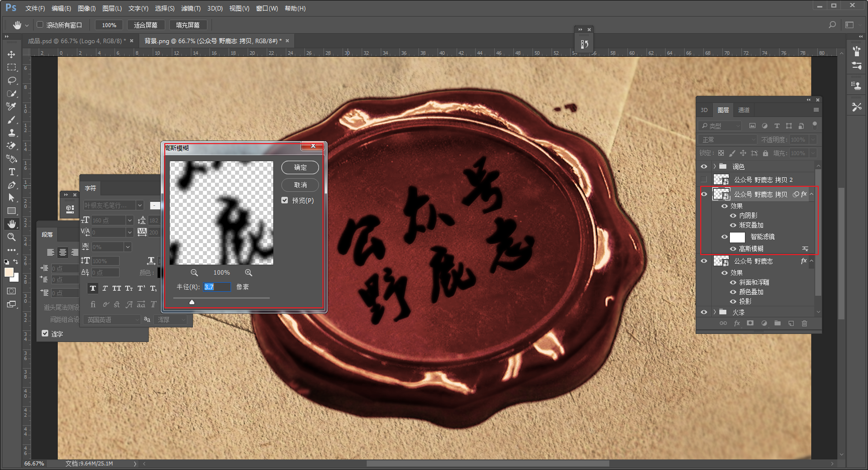The width and height of the screenshot is (868, 470).
Task: Select the Move tool
Action: [x=11, y=54]
